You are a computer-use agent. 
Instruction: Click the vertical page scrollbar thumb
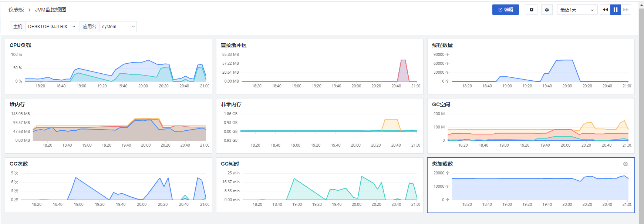pos(641,117)
